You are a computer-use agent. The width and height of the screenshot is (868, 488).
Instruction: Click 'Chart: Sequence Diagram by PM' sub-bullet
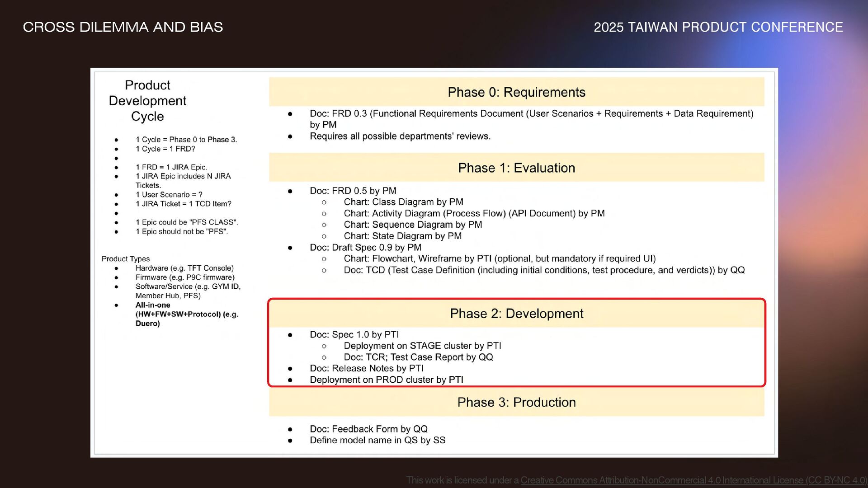tap(413, 225)
